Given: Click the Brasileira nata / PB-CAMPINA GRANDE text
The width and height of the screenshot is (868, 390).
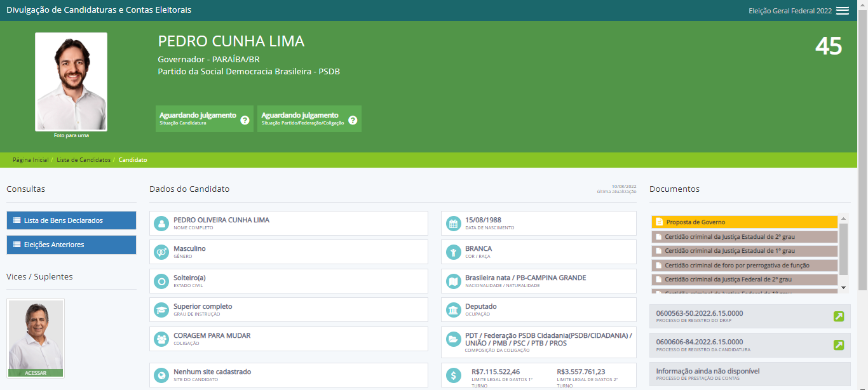Looking at the screenshot, I should pyautogui.click(x=526, y=278).
